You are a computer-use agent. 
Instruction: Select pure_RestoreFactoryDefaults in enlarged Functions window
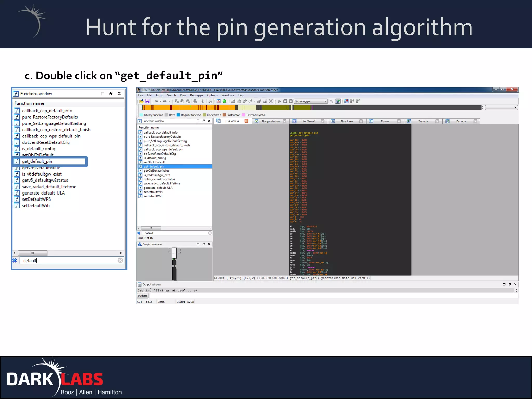coord(50,117)
